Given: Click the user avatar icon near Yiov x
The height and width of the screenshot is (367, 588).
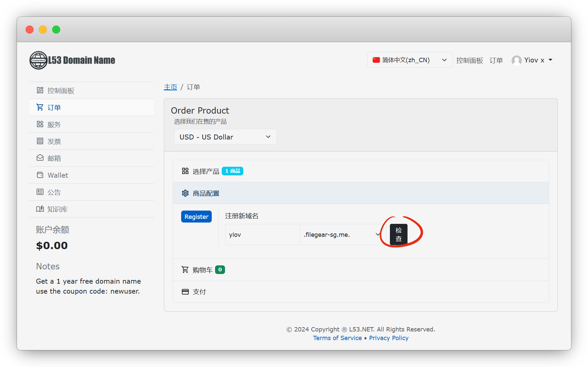Looking at the screenshot, I should click(x=516, y=60).
